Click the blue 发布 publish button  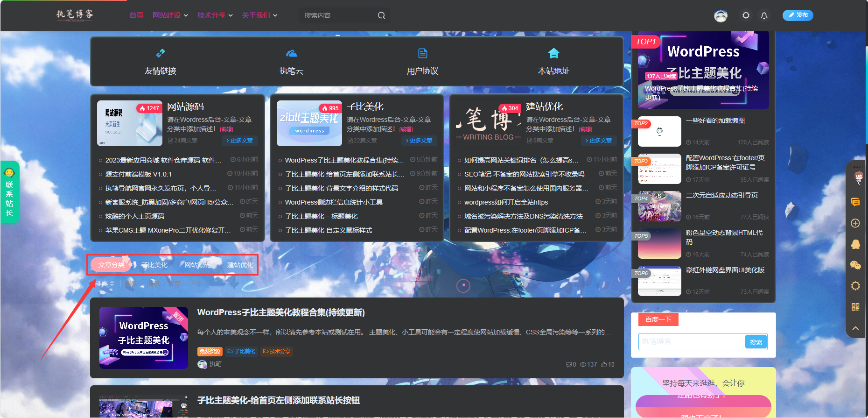click(798, 15)
